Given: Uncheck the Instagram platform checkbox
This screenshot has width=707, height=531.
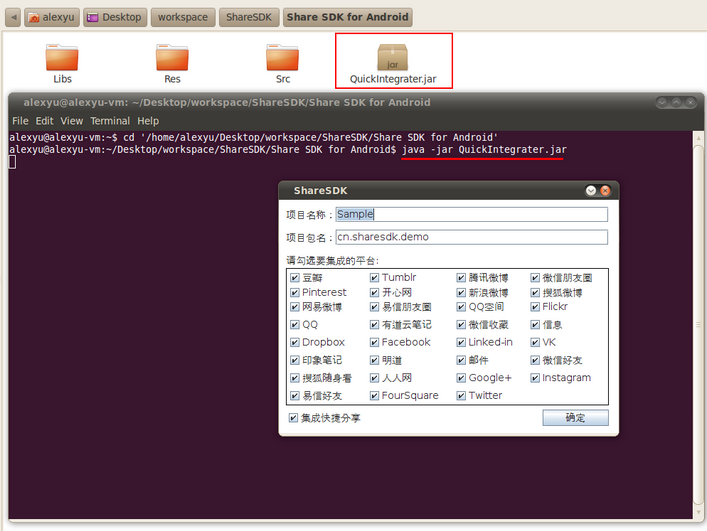Looking at the screenshot, I should 535,378.
